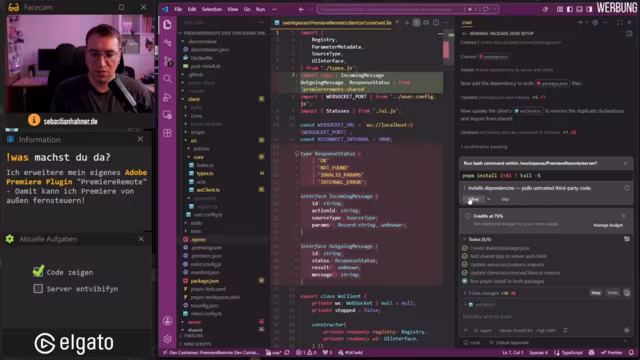Image resolution: width=640 pixels, height=360 pixels.
Task: Open chat settings gear icon
Action: 595,23
